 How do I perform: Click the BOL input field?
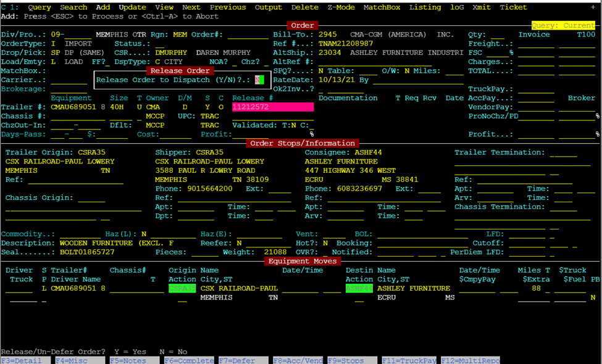pos(423,234)
